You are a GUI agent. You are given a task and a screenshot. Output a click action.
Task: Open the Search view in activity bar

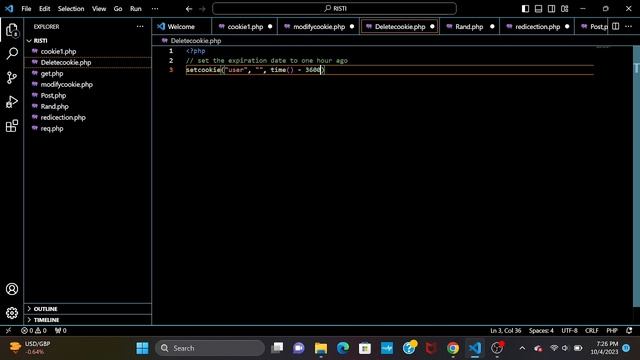click(x=12, y=53)
